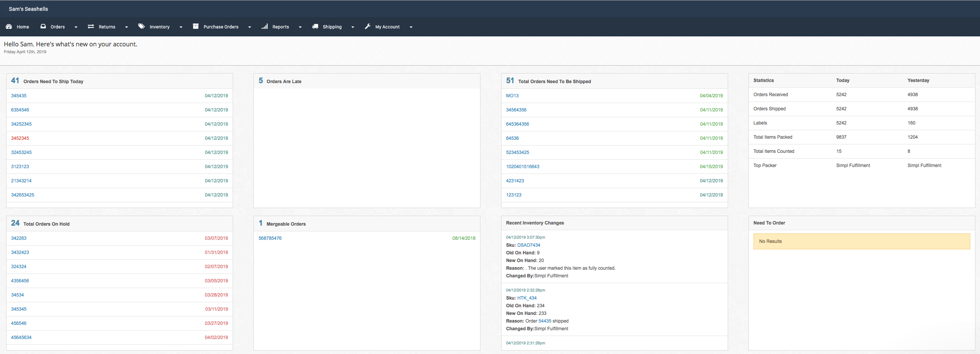Click the Total Items Counted row label

(774, 151)
